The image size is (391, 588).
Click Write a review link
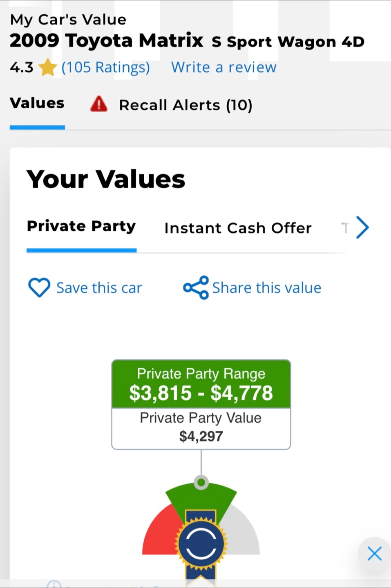(224, 67)
